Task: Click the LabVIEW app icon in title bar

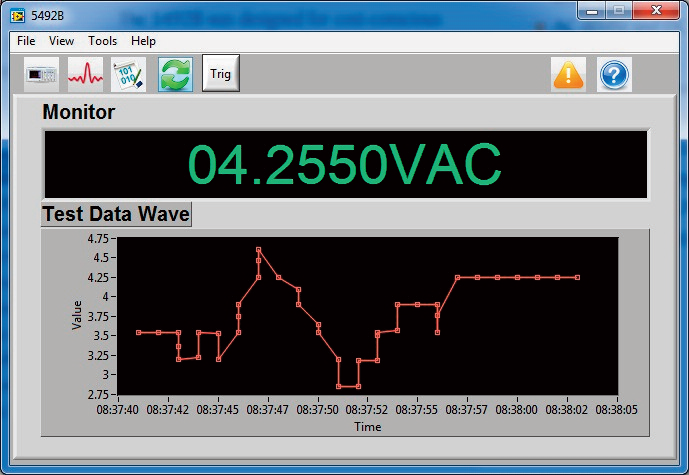Action: 19,15
